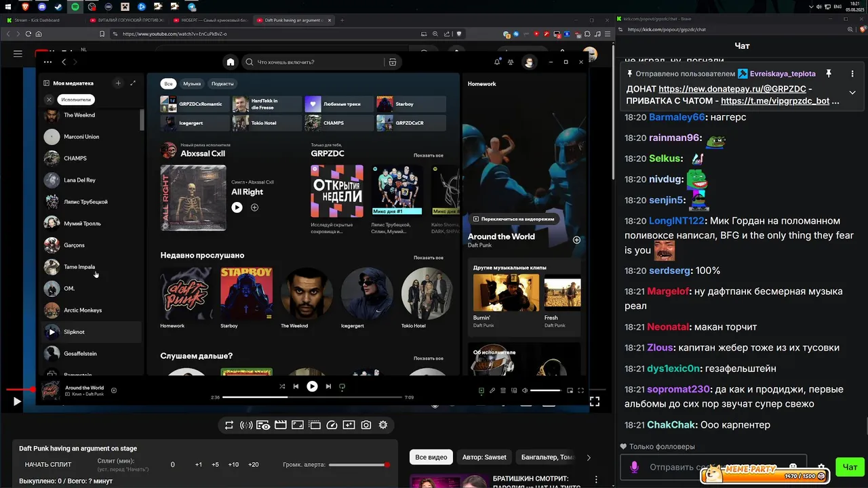868x488 pixels.
Task: Show all under Недавно прослушано
Action: pos(429,258)
